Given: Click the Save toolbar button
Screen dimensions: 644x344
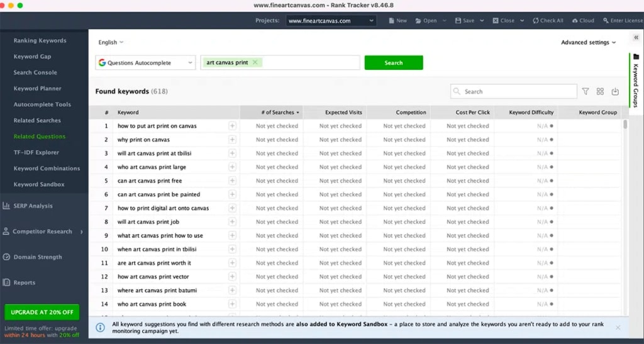Looking at the screenshot, I should pyautogui.click(x=465, y=21).
